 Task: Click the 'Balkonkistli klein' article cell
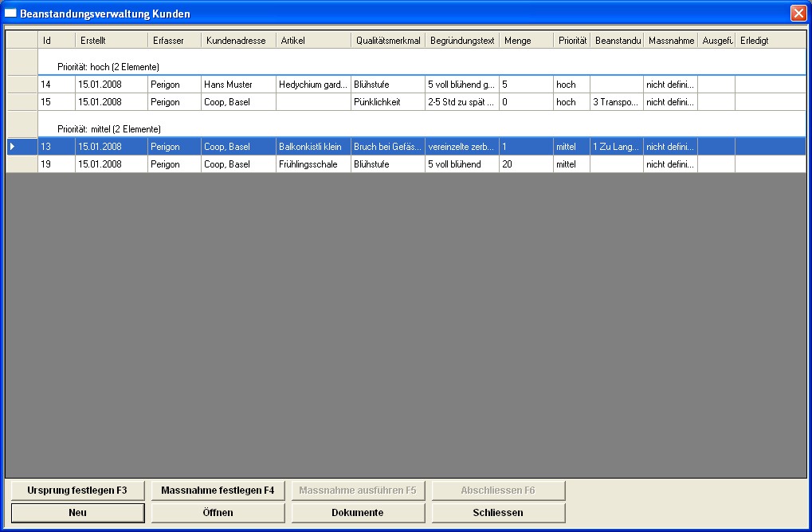pyautogui.click(x=313, y=147)
